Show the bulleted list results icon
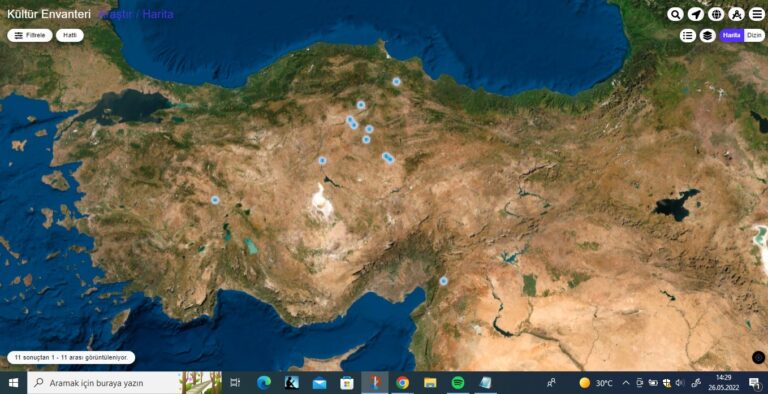Viewport: 768px width, 394px height. click(x=688, y=35)
